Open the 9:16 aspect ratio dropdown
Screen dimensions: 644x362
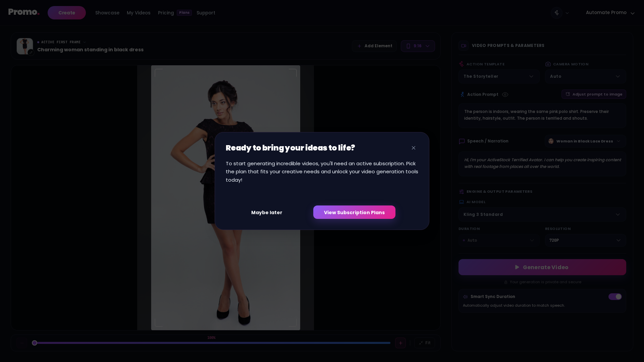coord(418,46)
